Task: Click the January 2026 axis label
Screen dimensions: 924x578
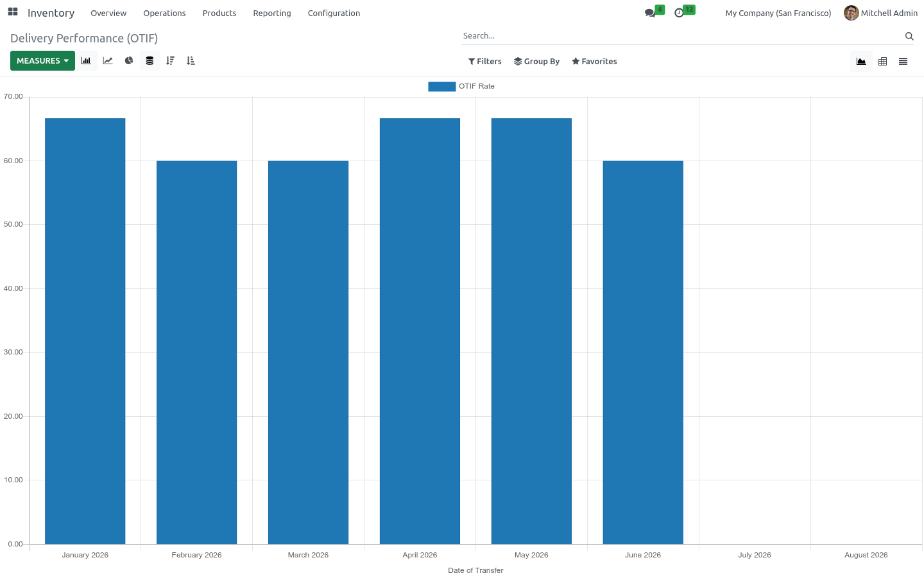Action: pyautogui.click(x=85, y=555)
